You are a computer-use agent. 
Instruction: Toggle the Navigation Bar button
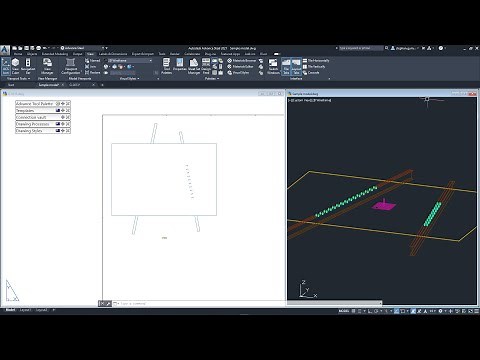pyautogui.click(x=28, y=66)
